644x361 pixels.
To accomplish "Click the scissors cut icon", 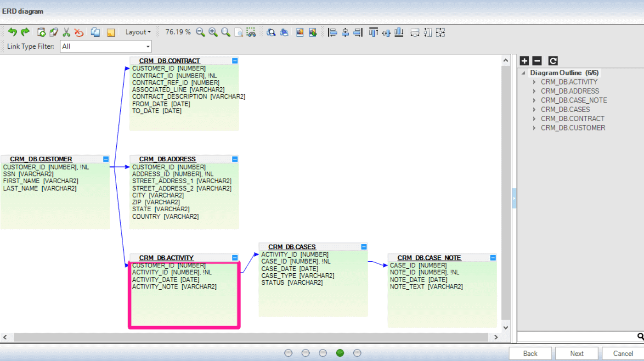I will point(67,32).
